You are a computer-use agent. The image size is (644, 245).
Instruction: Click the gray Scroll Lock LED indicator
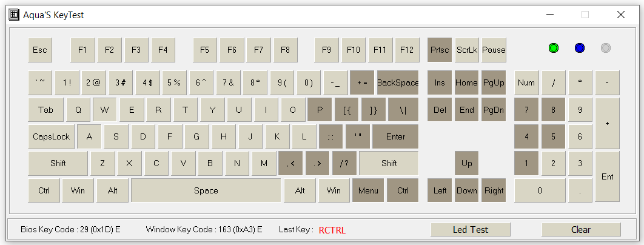605,48
